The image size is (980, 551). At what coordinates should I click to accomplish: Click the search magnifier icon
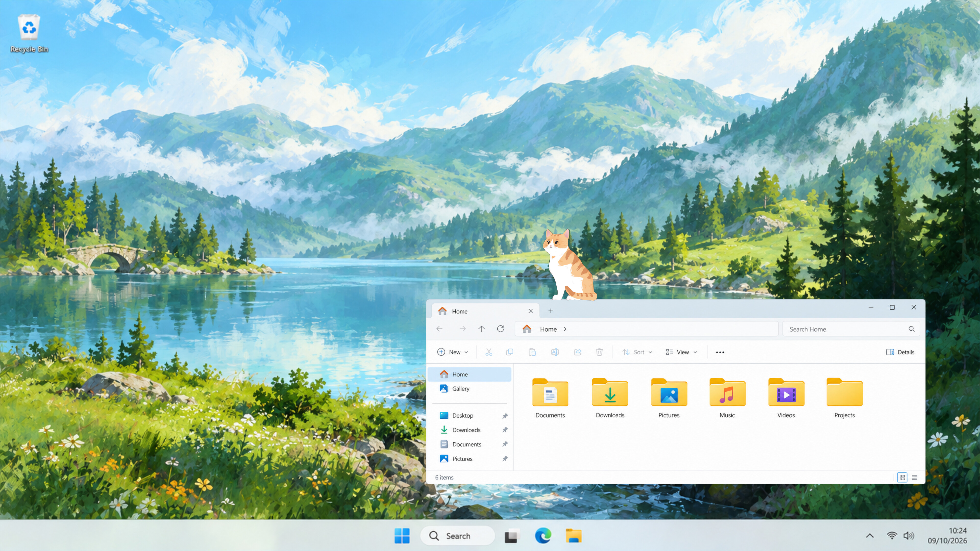912,329
